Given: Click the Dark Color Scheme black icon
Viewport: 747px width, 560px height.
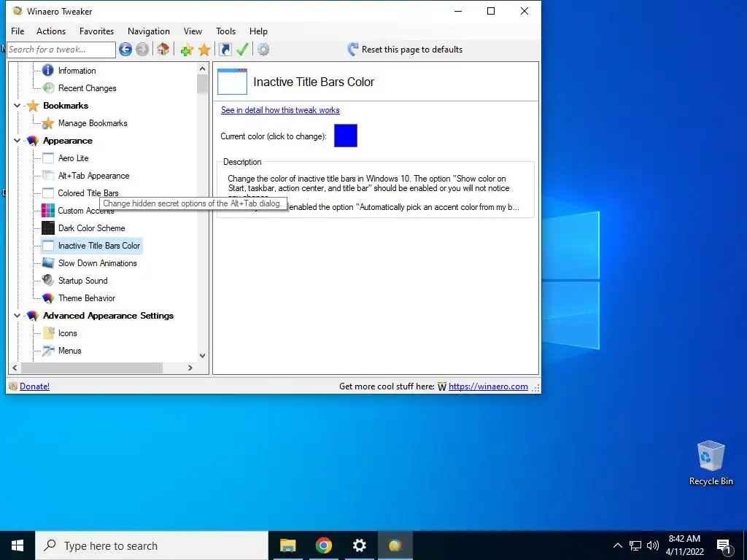Looking at the screenshot, I should click(48, 227).
